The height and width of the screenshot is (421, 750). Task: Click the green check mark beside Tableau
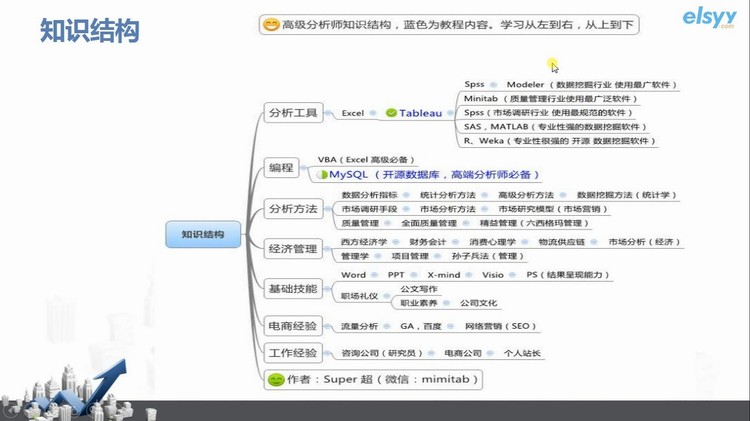391,113
